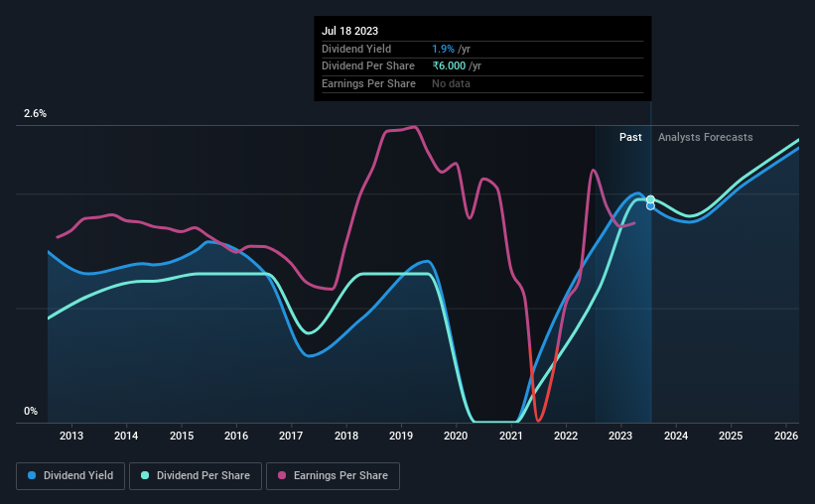
Task: Click the 2023 x-axis label
Action: [x=620, y=436]
